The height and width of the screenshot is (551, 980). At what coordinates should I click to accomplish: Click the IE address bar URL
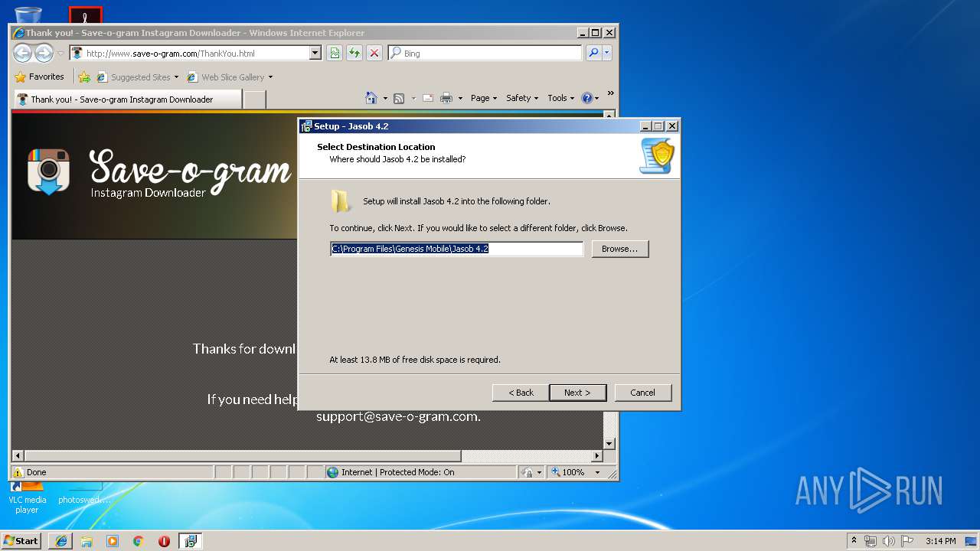189,53
